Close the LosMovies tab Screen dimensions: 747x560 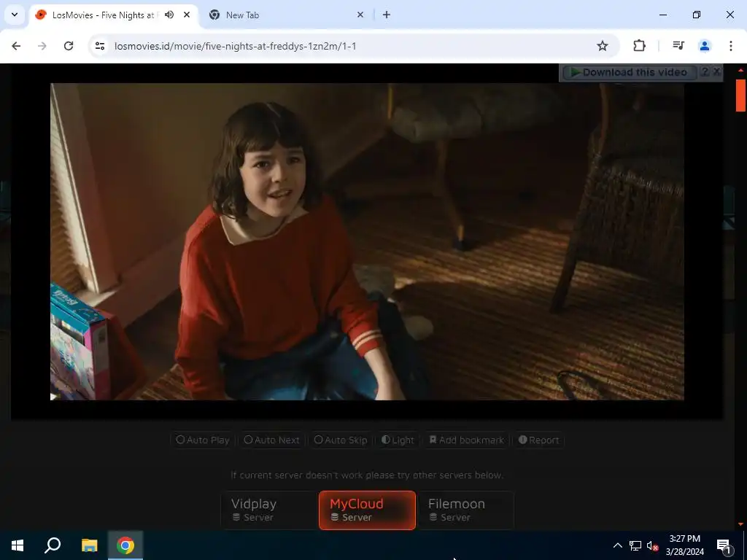(x=187, y=15)
